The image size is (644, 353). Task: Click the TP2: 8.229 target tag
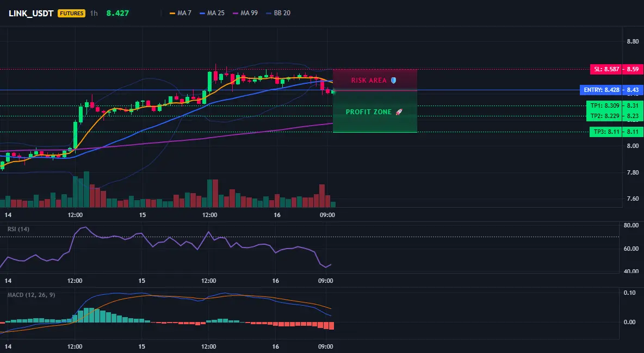pos(604,116)
